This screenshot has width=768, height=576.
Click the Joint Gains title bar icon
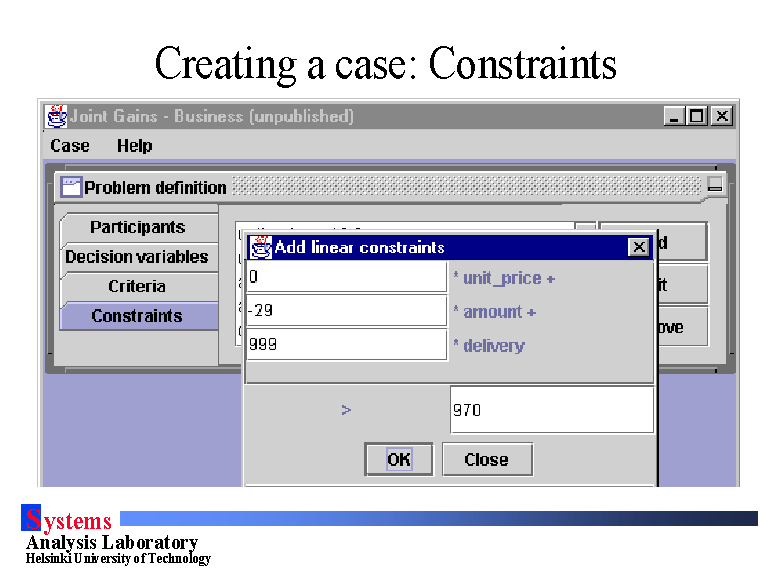click(x=57, y=116)
